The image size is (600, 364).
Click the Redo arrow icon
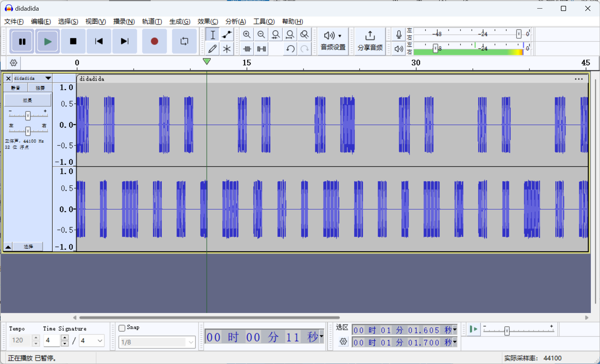point(304,49)
